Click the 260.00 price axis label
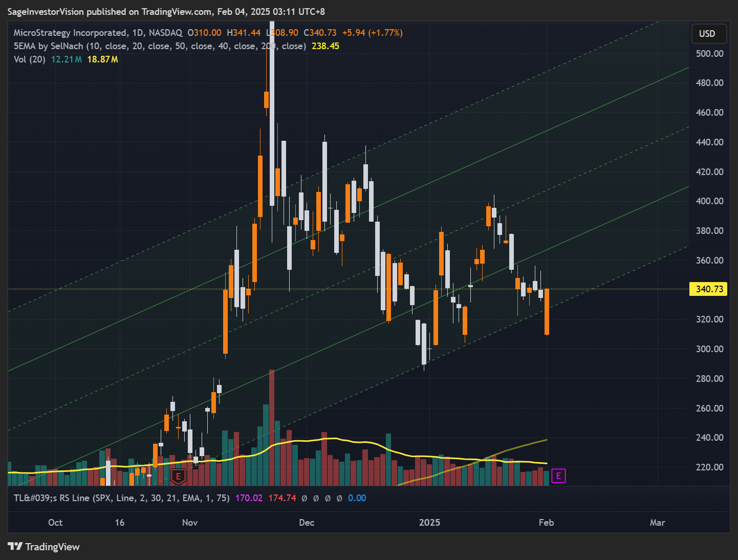The width and height of the screenshot is (738, 560). tap(709, 408)
